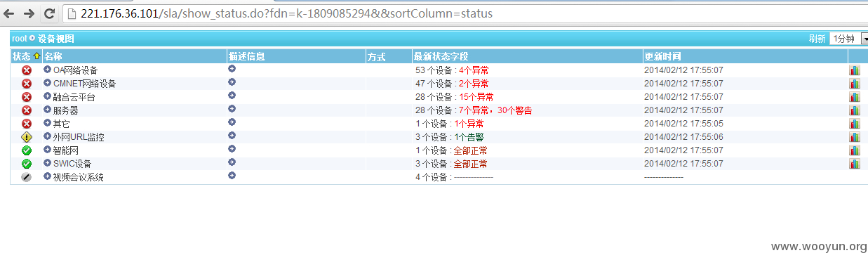The image size is (868, 253).
Task: Click red error status icon for 融合云平台
Action: [27, 96]
